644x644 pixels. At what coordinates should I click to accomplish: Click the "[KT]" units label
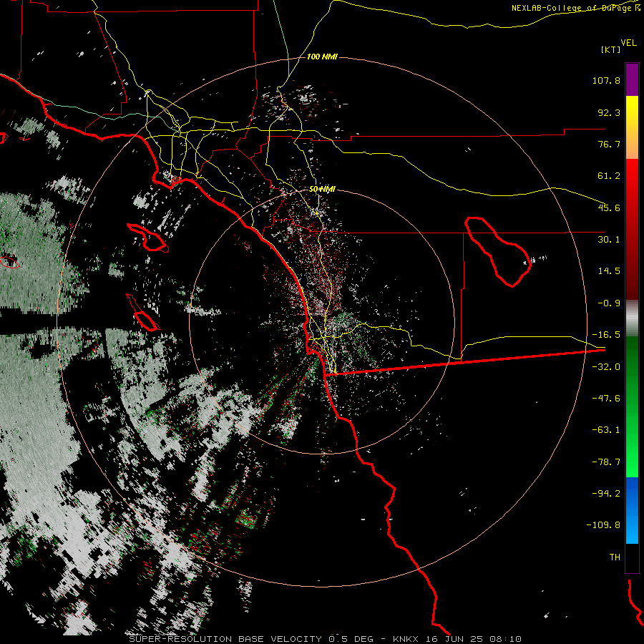(x=611, y=49)
